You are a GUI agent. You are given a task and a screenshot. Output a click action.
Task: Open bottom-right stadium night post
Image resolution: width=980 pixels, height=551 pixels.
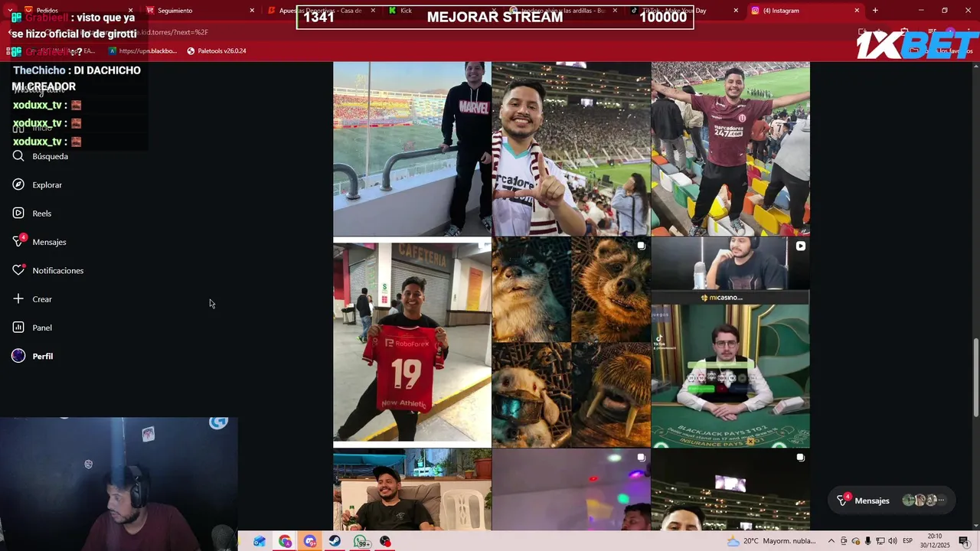tap(730, 490)
